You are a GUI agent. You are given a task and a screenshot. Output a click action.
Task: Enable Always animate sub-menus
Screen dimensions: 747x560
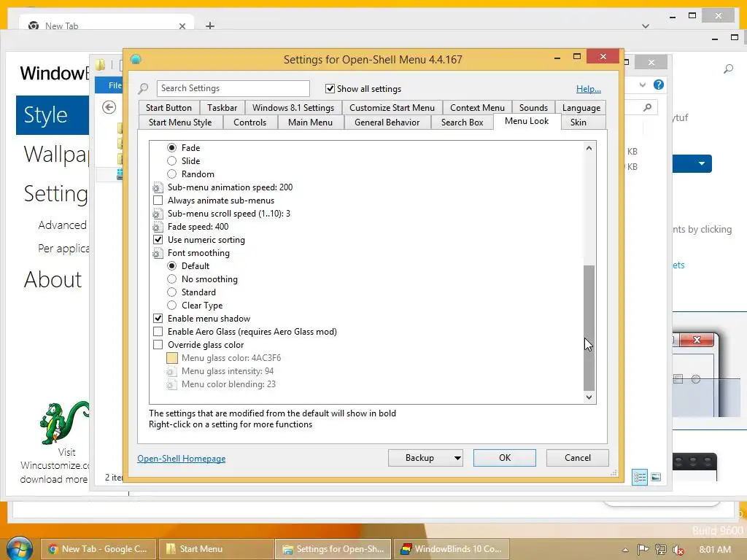pyautogui.click(x=158, y=201)
